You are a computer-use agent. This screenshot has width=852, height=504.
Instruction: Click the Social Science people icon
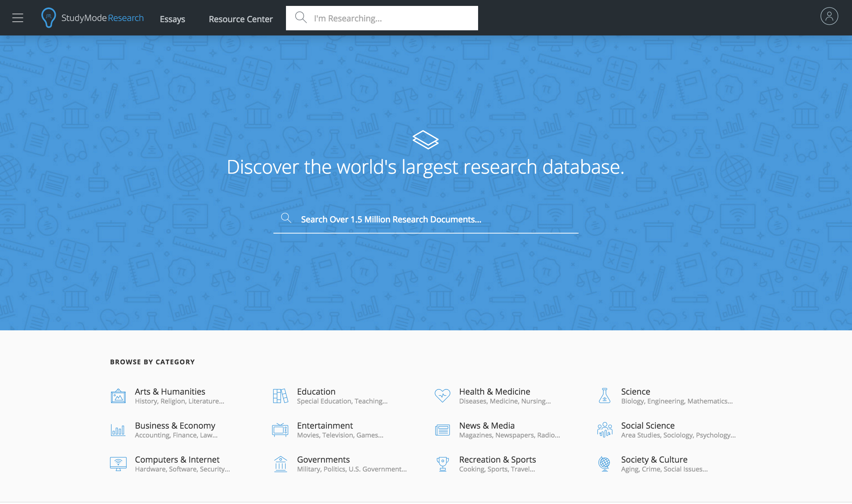604,430
